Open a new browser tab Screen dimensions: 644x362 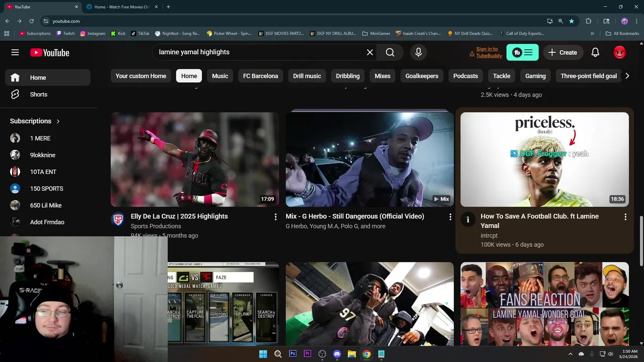pyautogui.click(x=168, y=7)
